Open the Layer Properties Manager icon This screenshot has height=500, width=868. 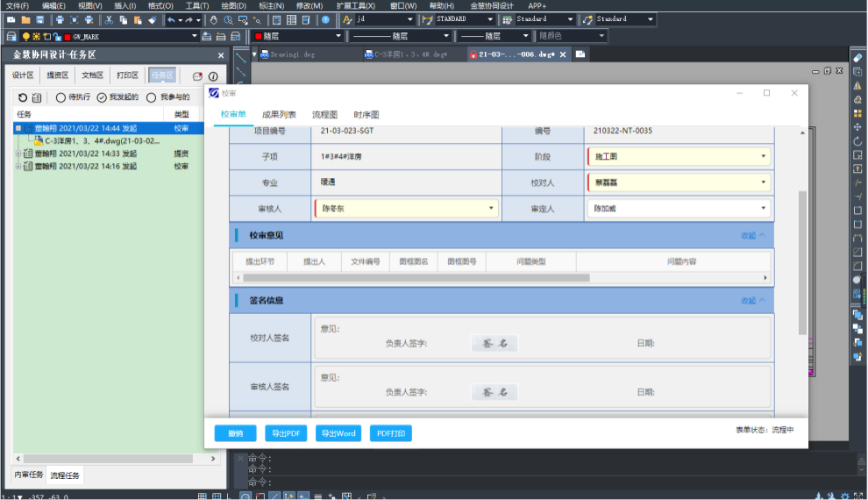11,37
